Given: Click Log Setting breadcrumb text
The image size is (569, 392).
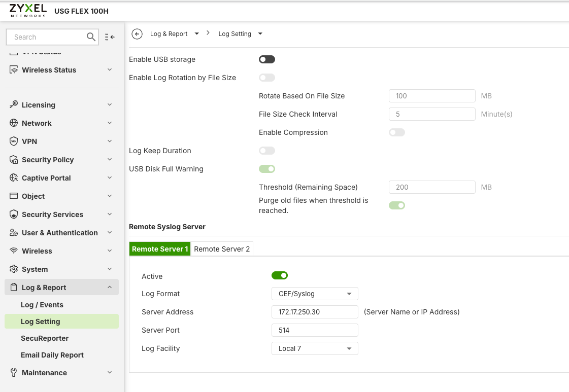Looking at the screenshot, I should coord(235,34).
